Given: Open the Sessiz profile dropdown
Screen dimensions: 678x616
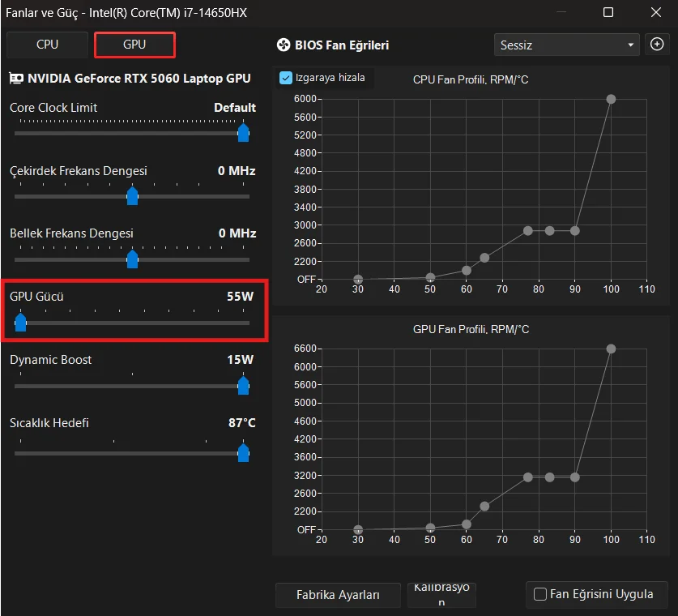Looking at the screenshot, I should click(566, 45).
